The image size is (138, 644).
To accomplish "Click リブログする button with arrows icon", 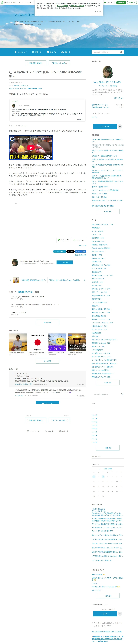I will (x=79, y=240).
